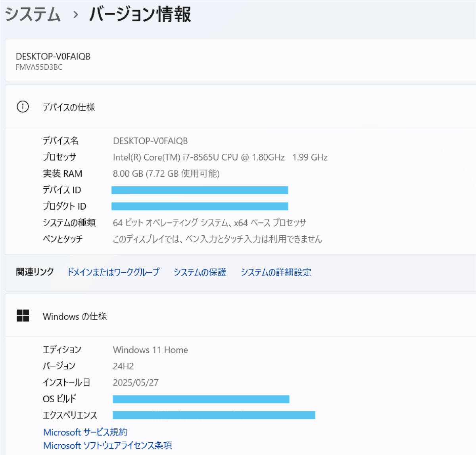Select the DESKTOP-V0FAIQB name in the top card
Screen dimensions: 476x455
click(x=53, y=56)
